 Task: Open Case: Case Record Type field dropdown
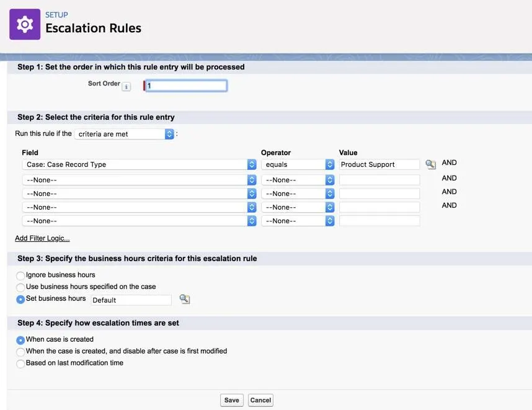point(139,164)
